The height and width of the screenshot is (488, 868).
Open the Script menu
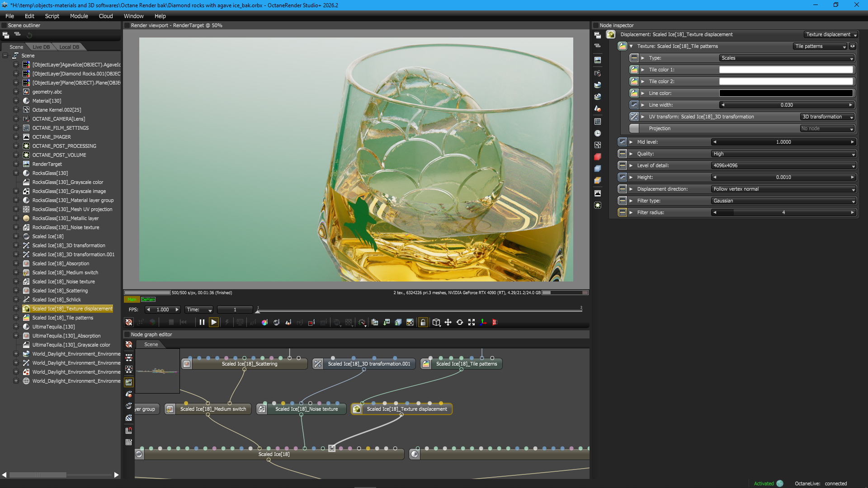(x=52, y=16)
